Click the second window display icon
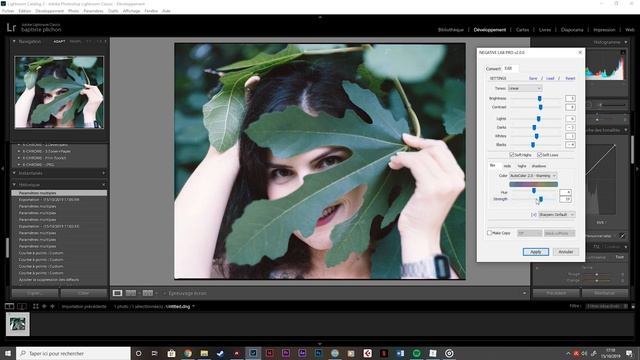The image size is (640, 360). click(22, 306)
